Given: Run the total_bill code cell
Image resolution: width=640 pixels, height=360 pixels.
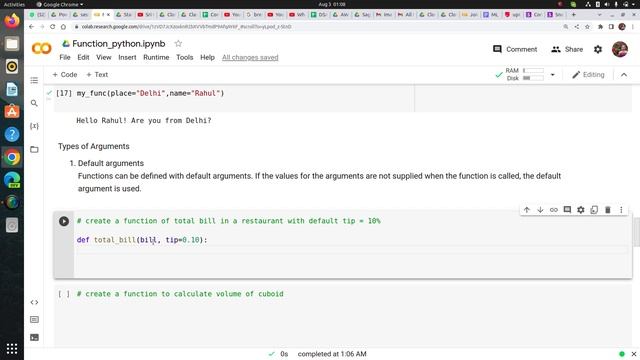Looking at the screenshot, I should (64, 221).
